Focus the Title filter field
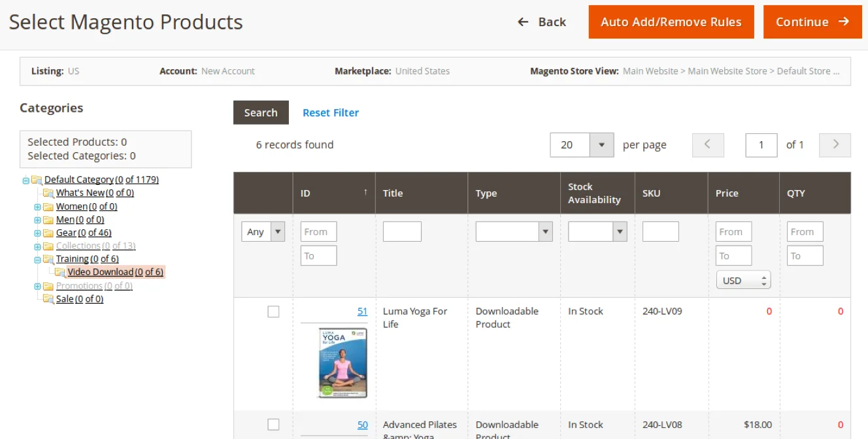 402,231
